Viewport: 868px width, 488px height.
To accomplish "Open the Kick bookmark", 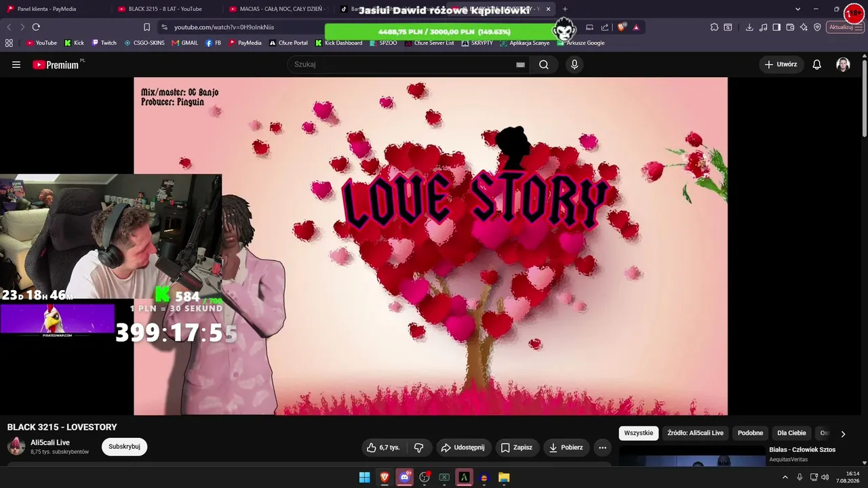I will (74, 43).
